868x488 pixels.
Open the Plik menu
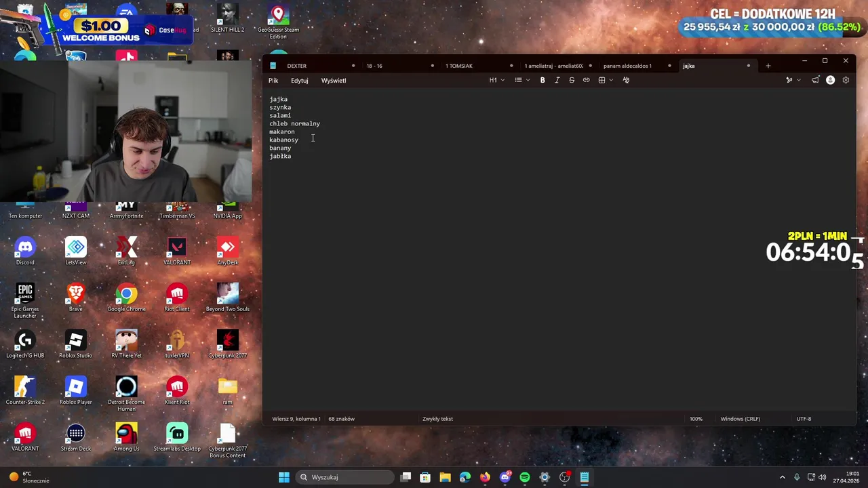pyautogui.click(x=273, y=80)
